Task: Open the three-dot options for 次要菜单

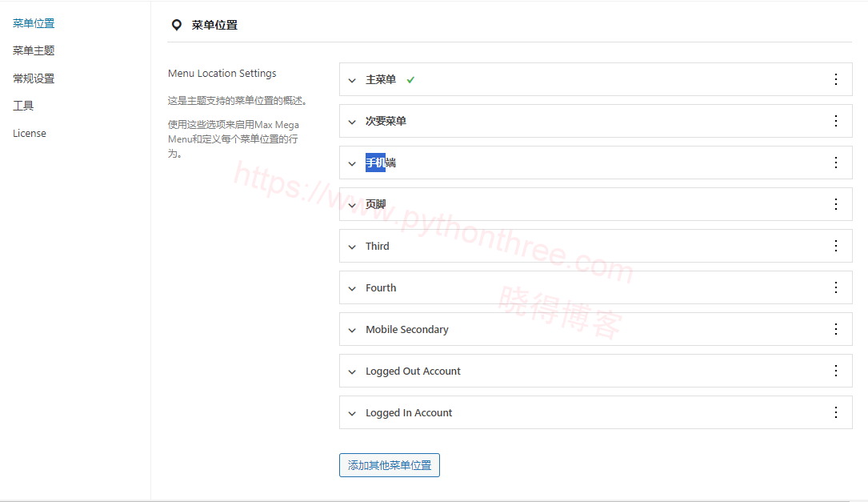Action: (836, 121)
